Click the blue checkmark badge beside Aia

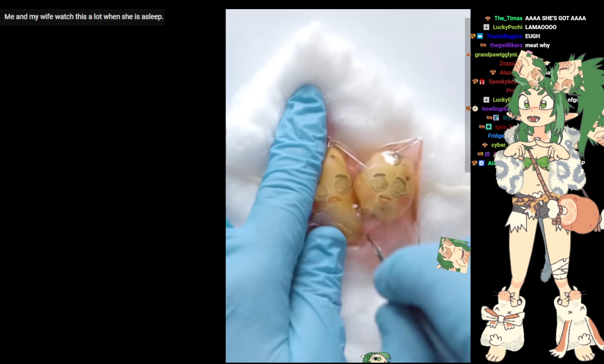(x=481, y=163)
